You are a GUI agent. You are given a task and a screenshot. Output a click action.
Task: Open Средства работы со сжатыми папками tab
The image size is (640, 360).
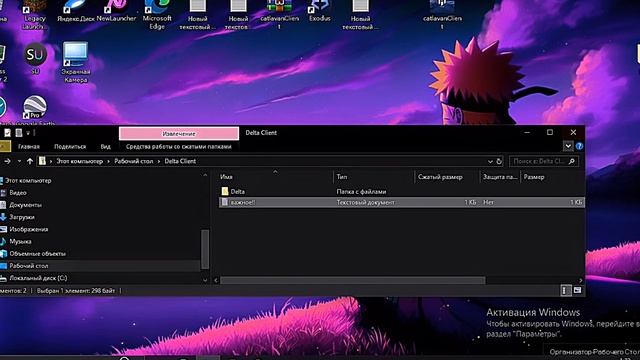(x=179, y=147)
